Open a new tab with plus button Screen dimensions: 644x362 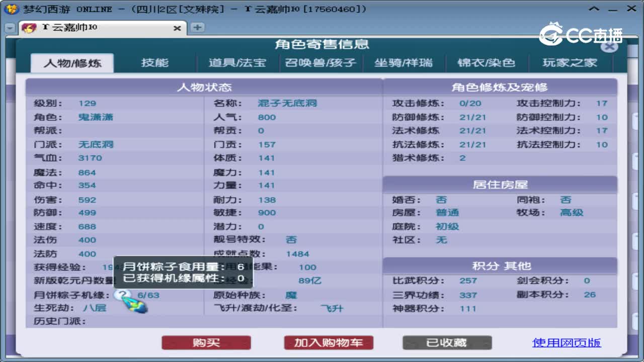coord(197,28)
